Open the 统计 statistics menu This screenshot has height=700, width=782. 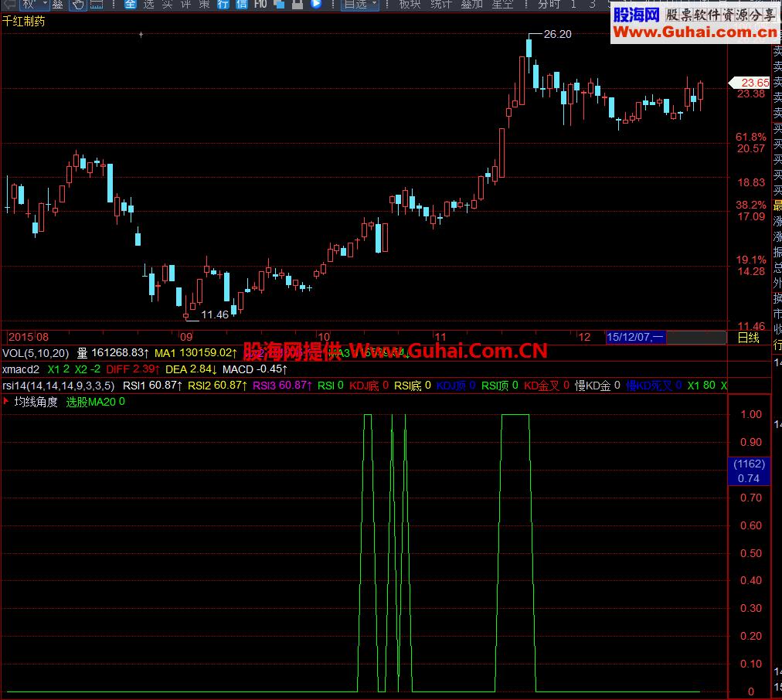tap(441, 5)
